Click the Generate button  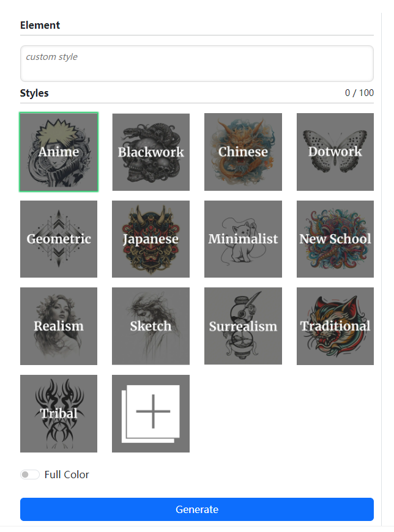click(x=197, y=509)
